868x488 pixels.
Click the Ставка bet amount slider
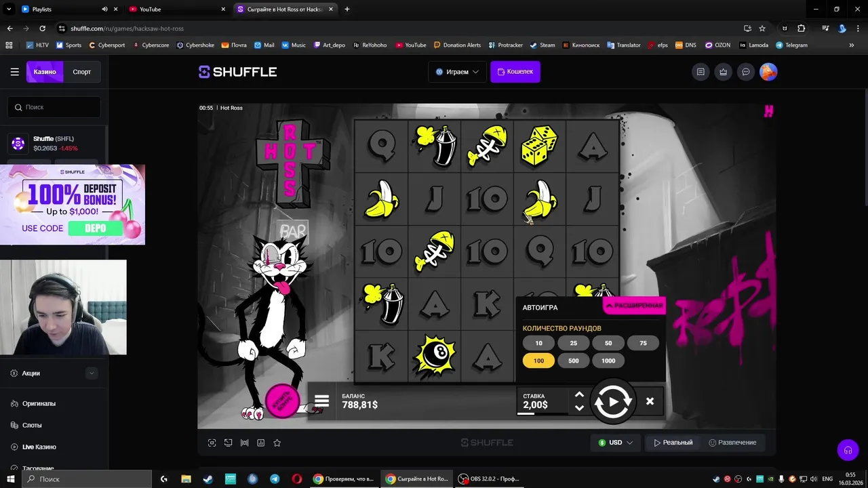pos(542,413)
